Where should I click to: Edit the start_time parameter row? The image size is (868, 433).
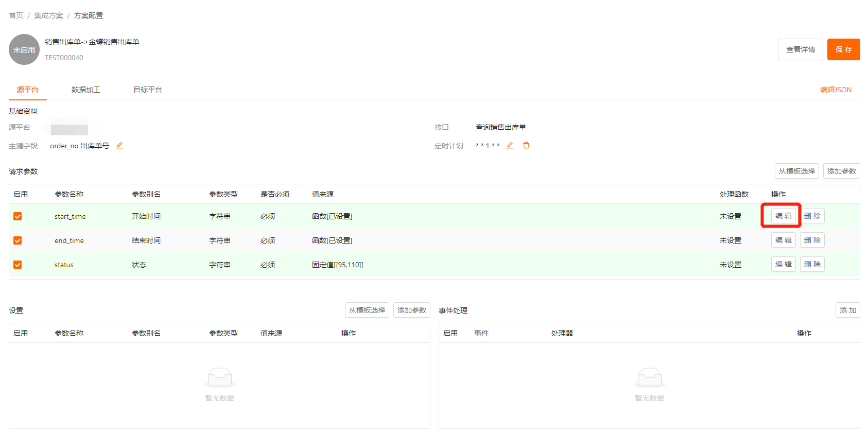click(x=783, y=216)
